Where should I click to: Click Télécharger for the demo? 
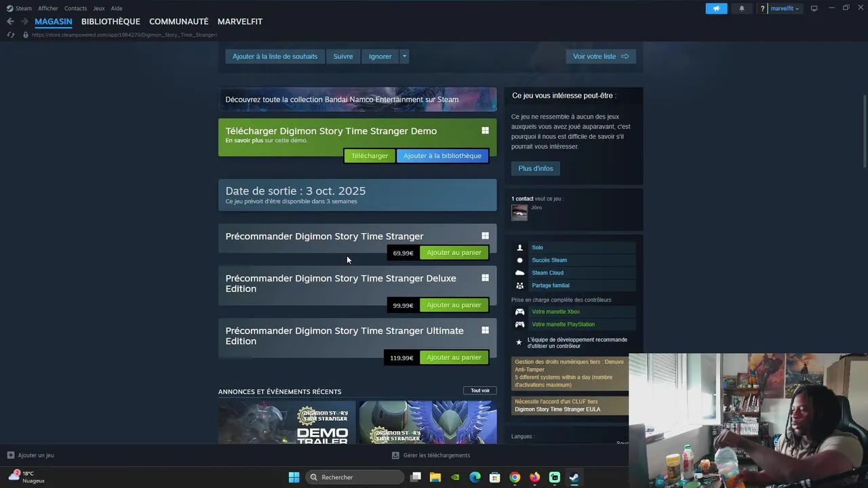tap(370, 156)
